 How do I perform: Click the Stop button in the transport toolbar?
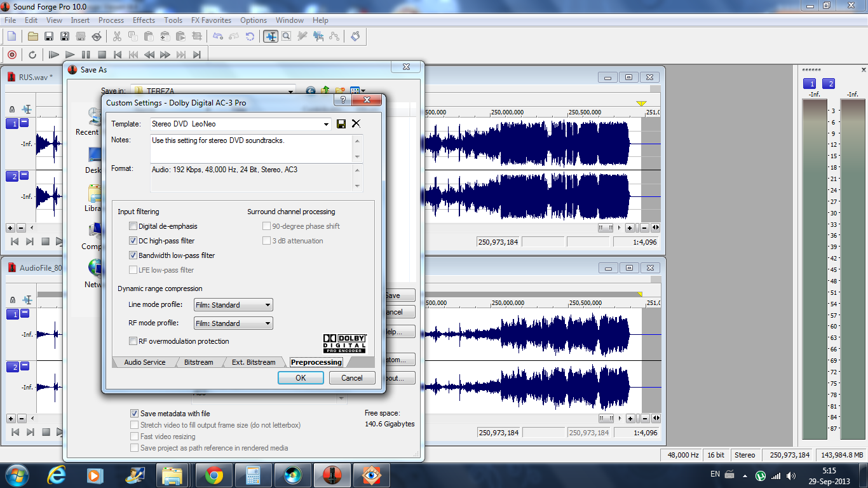coord(102,55)
